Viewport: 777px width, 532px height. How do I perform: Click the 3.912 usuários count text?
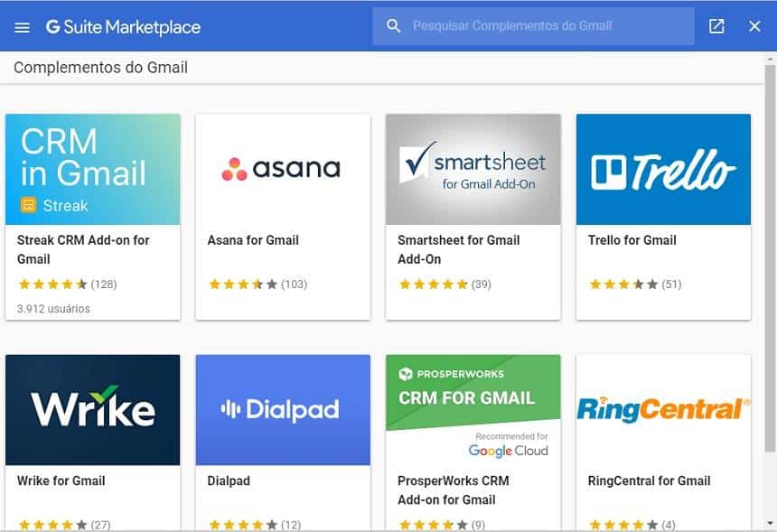point(53,309)
